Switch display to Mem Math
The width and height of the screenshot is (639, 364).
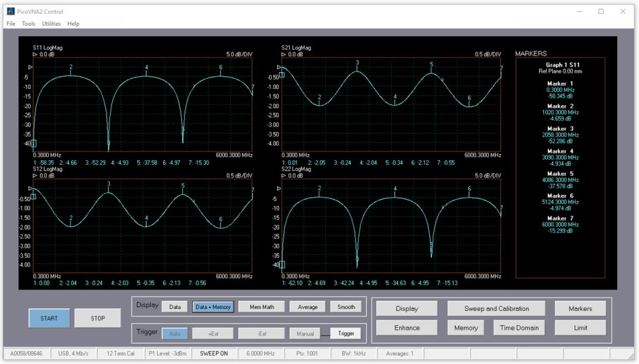click(x=262, y=307)
